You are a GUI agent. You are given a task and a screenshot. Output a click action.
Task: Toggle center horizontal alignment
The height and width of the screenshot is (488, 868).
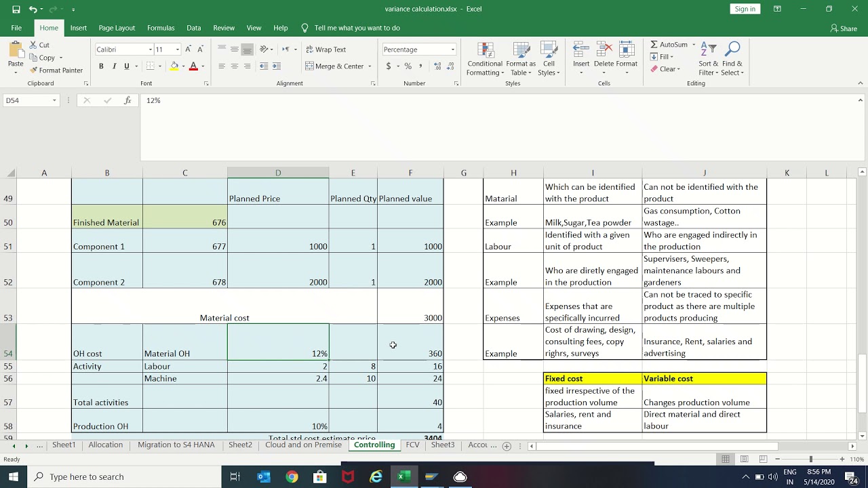[235, 66]
